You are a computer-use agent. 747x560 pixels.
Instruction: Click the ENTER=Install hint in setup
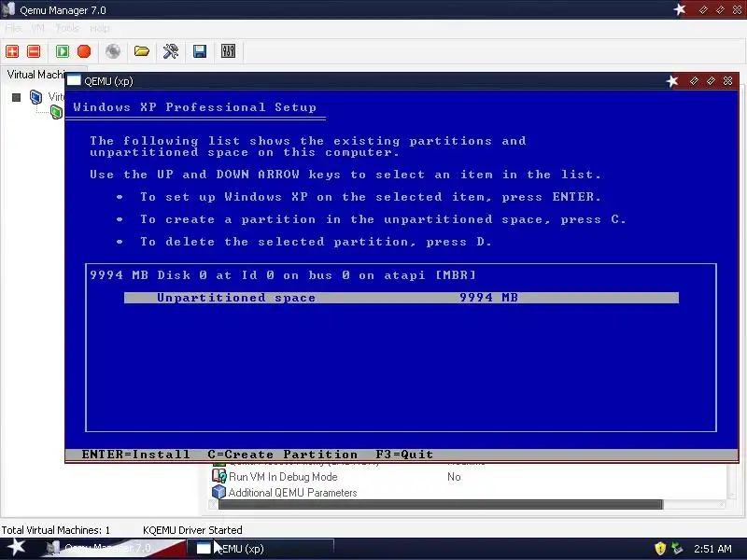click(x=135, y=455)
